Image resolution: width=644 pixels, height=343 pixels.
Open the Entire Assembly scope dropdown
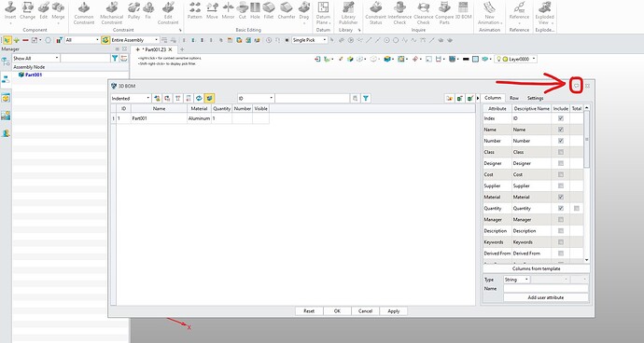click(134, 40)
